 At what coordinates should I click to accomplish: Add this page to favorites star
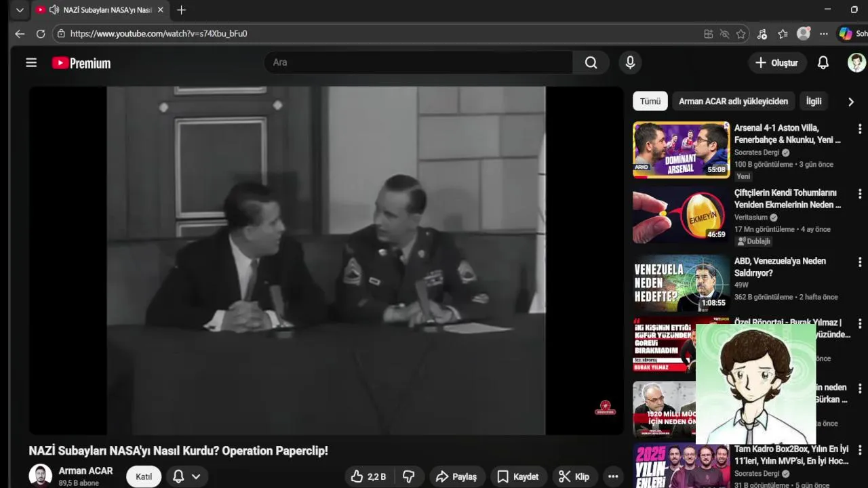741,34
